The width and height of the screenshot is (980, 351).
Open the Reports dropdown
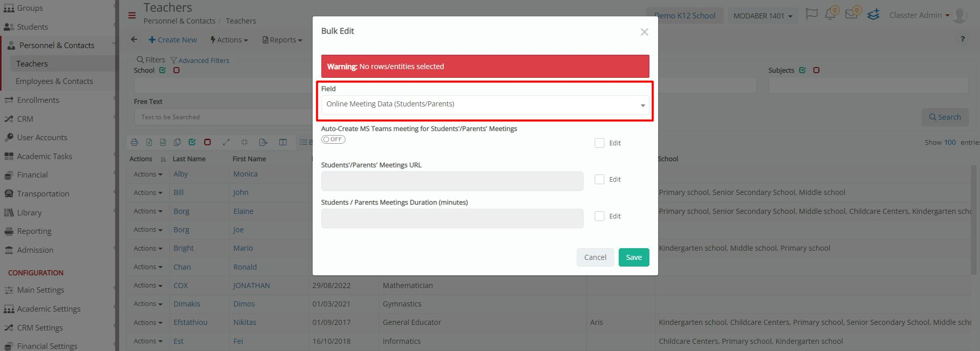(282, 40)
